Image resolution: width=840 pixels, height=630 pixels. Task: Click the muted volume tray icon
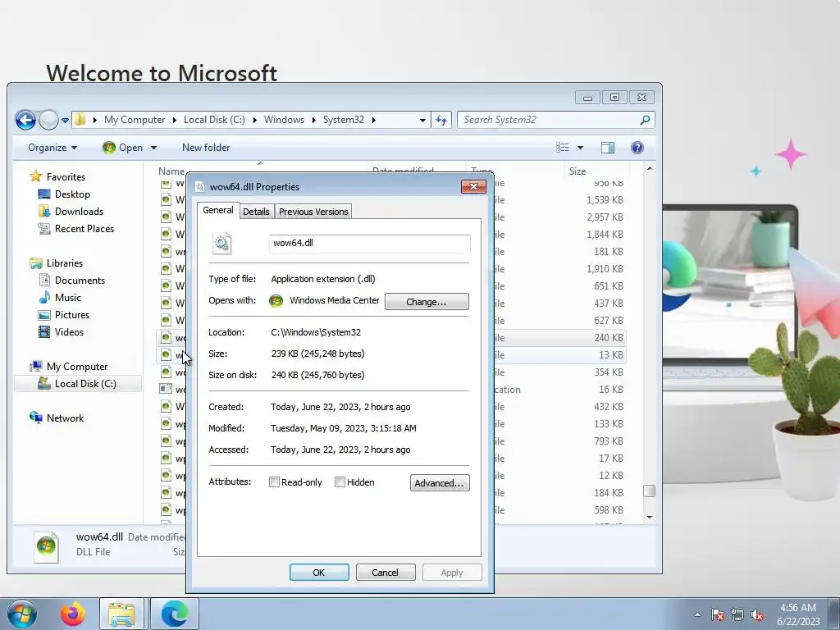click(x=757, y=614)
